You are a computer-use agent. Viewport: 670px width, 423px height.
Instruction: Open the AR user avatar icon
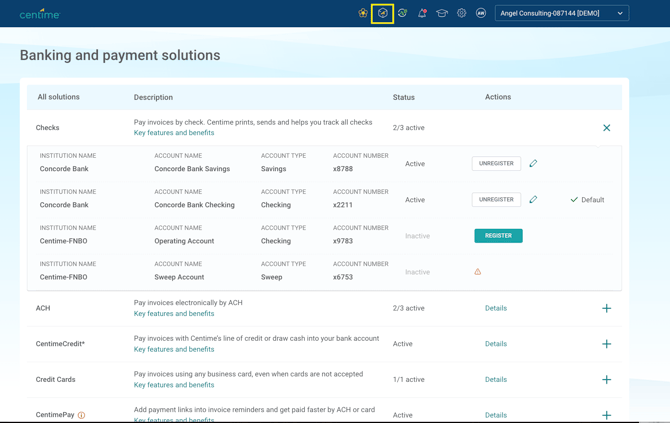481,13
